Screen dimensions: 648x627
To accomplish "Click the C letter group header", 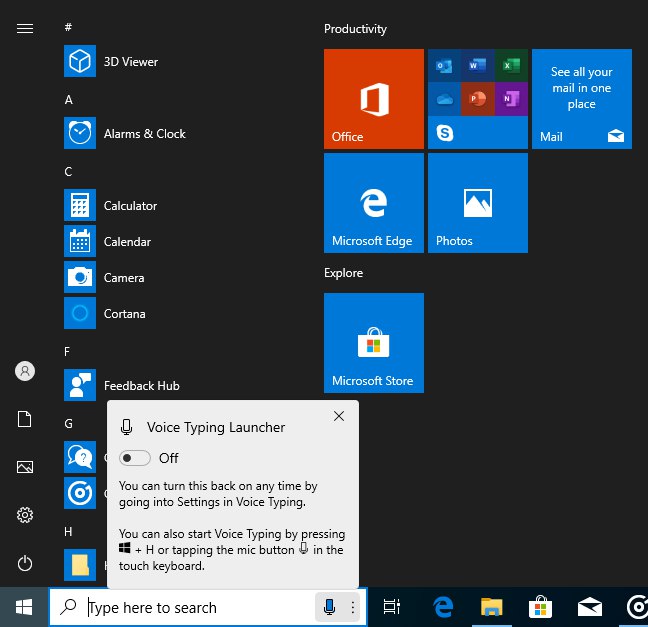I will tap(69, 172).
